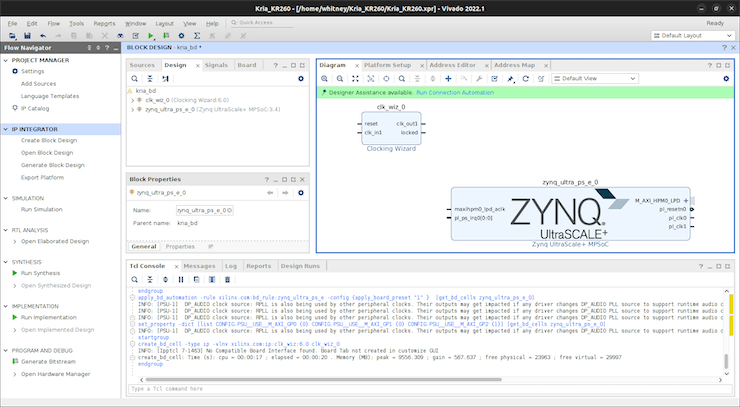Collapse the SIMULATION section
This screenshot has height=407, width=740.
[x=6, y=198]
